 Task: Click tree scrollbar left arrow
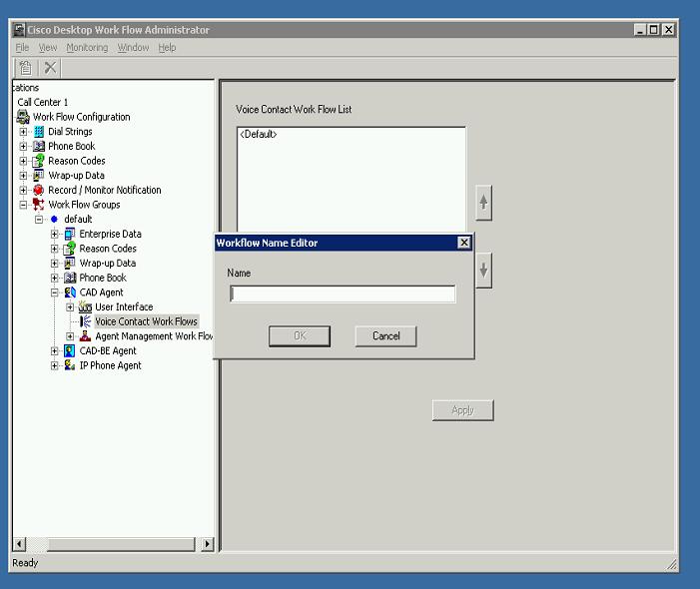pyautogui.click(x=19, y=544)
